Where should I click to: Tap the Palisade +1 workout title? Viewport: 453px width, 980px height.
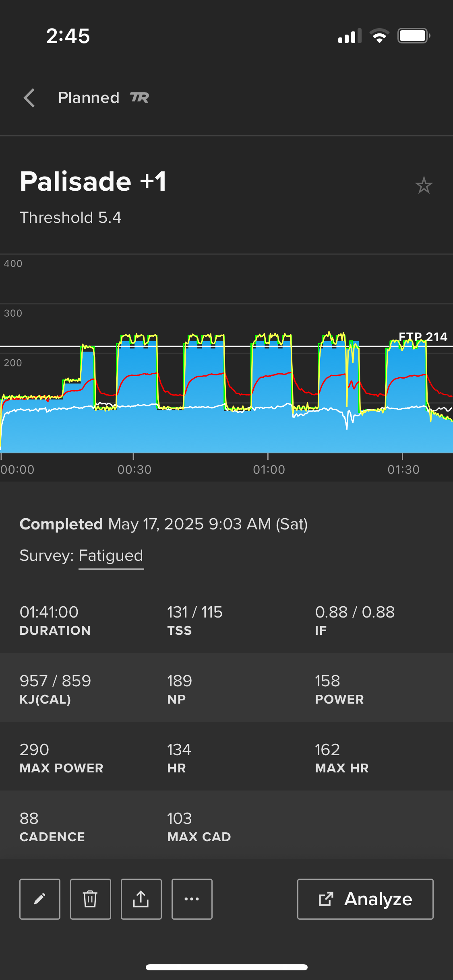(x=93, y=181)
